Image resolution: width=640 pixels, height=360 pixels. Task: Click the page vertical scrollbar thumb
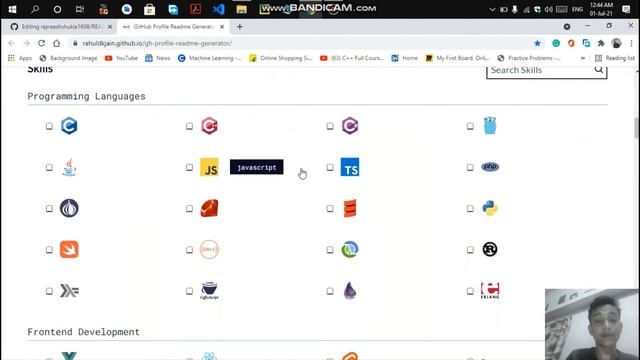[636, 127]
